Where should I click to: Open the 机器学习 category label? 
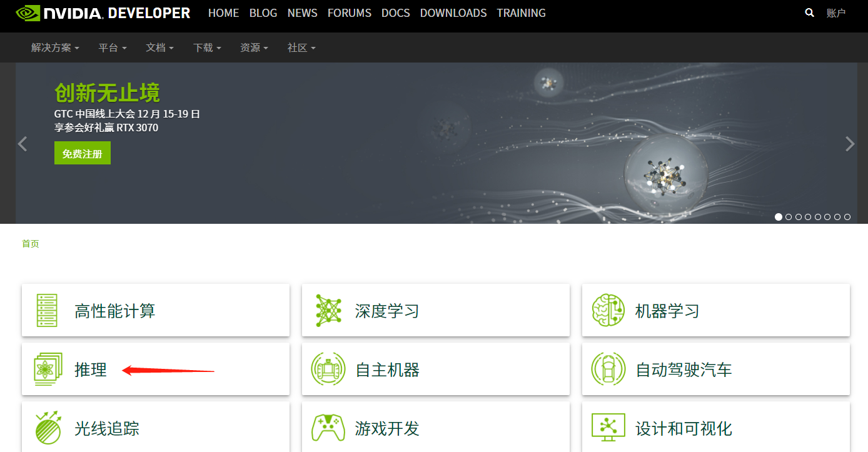[x=667, y=311]
